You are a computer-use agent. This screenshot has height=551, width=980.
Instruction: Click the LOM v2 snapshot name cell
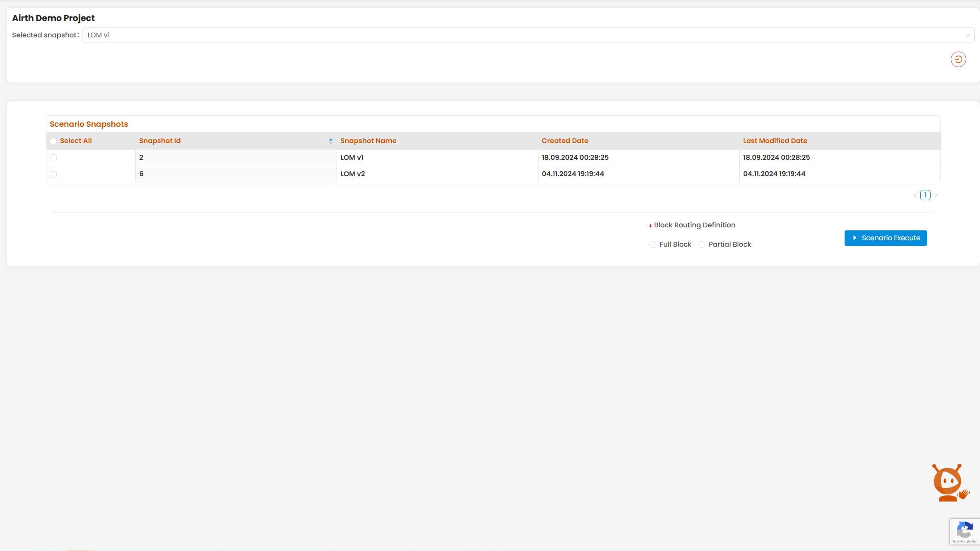click(x=352, y=174)
